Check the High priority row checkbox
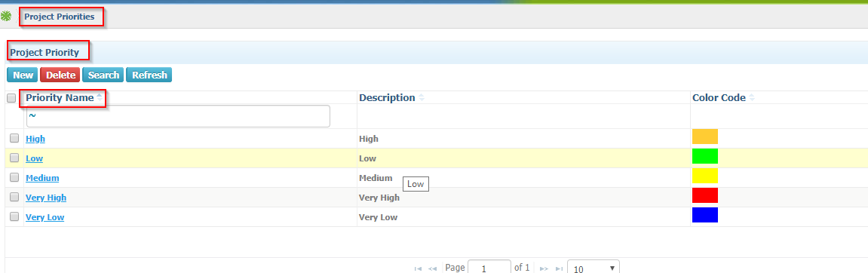 (x=14, y=139)
